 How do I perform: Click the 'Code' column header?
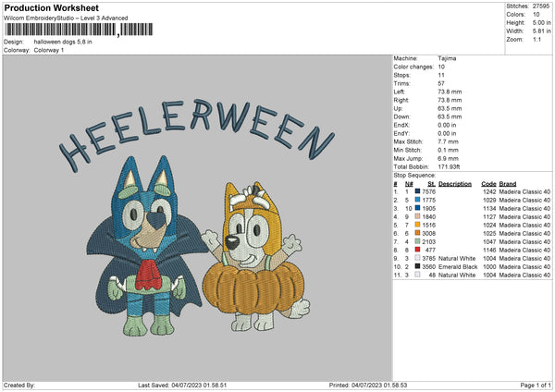pos(488,184)
